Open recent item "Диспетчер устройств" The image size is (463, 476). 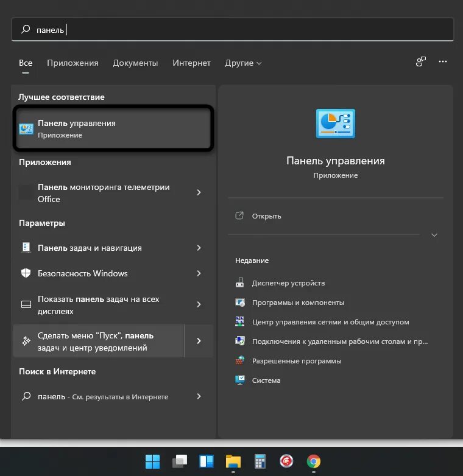click(288, 283)
